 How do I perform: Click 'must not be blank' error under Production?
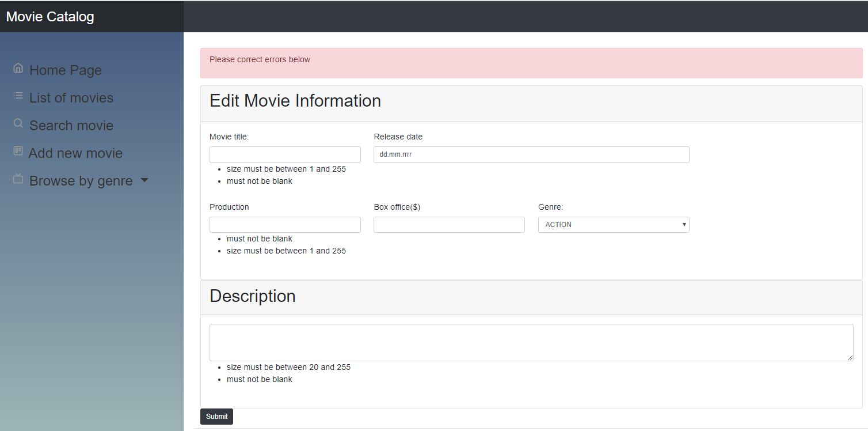pyautogui.click(x=260, y=239)
